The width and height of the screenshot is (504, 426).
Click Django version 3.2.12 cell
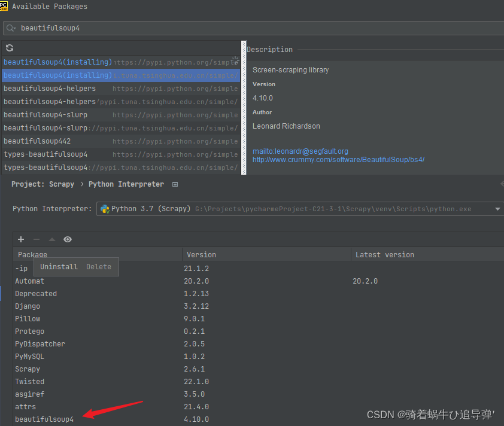pos(196,306)
